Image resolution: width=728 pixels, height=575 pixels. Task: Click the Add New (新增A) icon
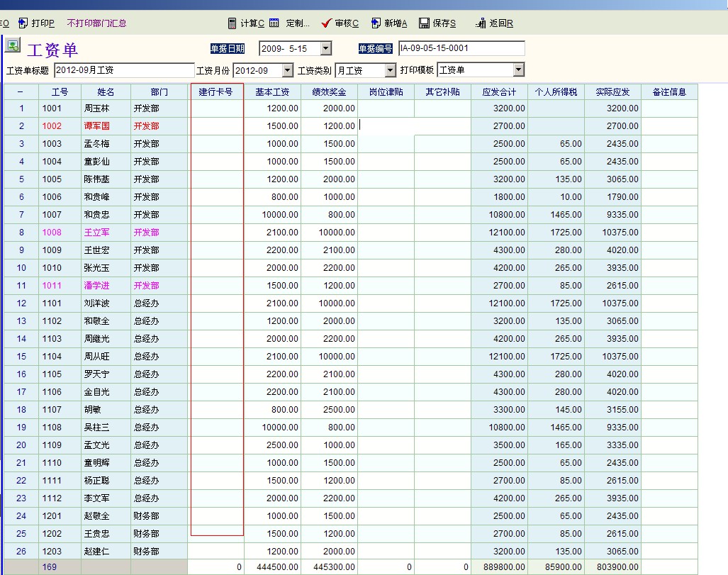(x=376, y=23)
